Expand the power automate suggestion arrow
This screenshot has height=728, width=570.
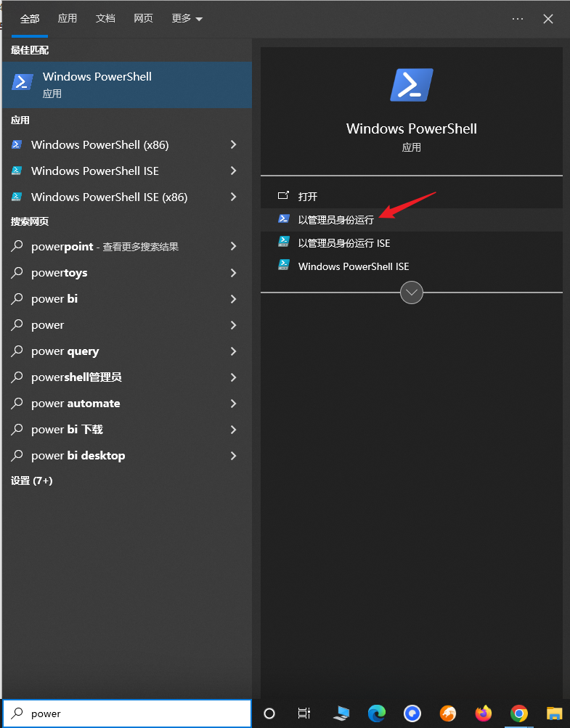(x=234, y=403)
